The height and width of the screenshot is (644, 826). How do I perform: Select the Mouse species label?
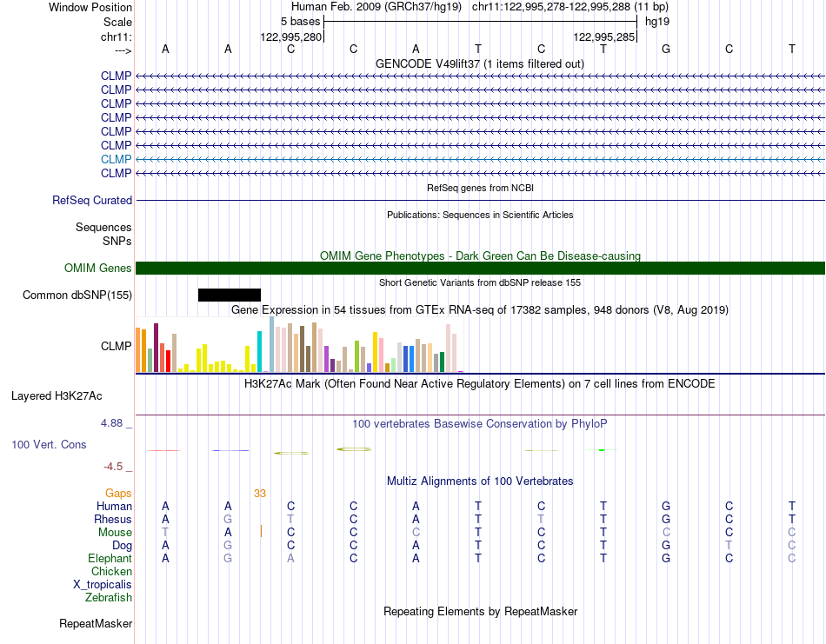click(x=115, y=533)
